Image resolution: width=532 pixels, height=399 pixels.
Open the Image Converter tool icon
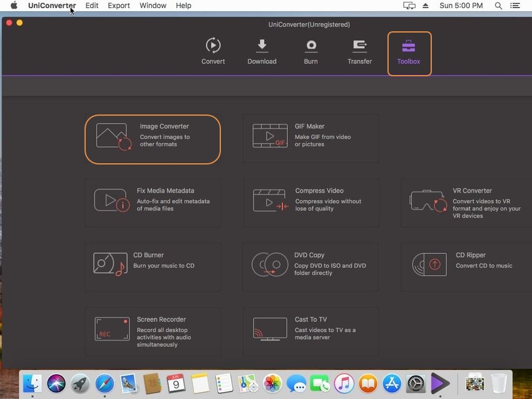pos(114,137)
